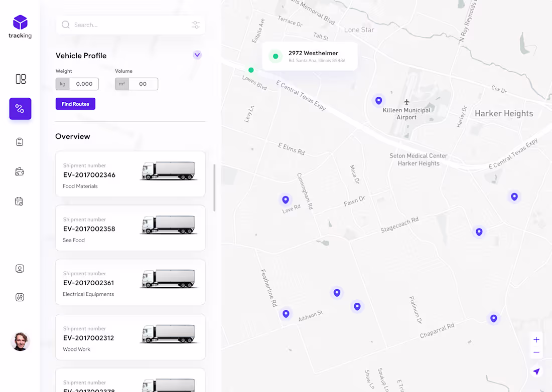552x392 pixels.
Task: Select shipment EV-2017002358 Sea Food
Action: (130, 228)
